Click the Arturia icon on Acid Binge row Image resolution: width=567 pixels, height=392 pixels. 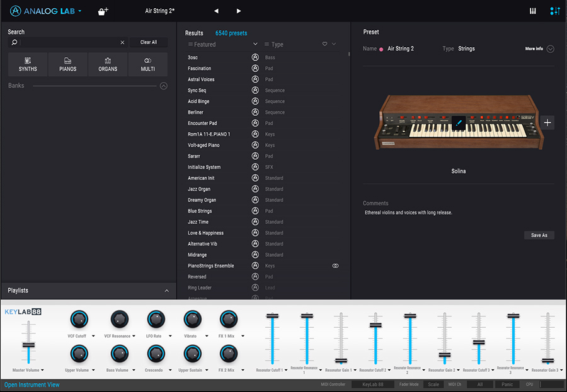(255, 101)
